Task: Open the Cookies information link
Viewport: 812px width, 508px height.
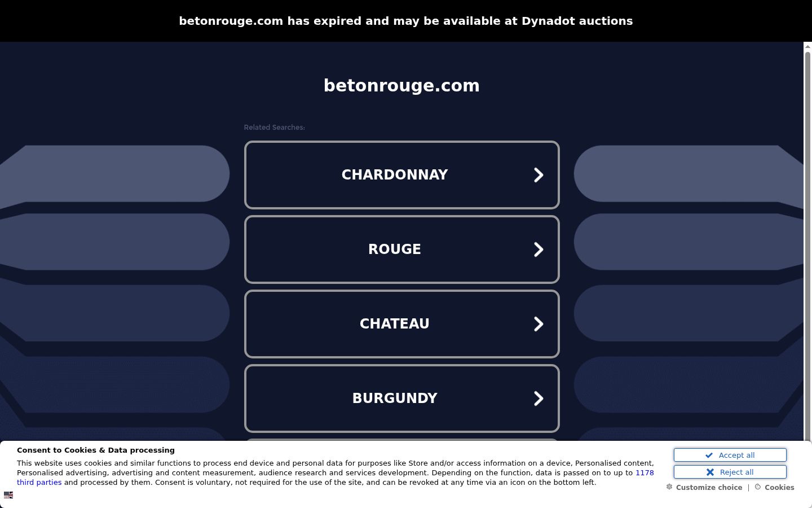Action: click(x=779, y=488)
